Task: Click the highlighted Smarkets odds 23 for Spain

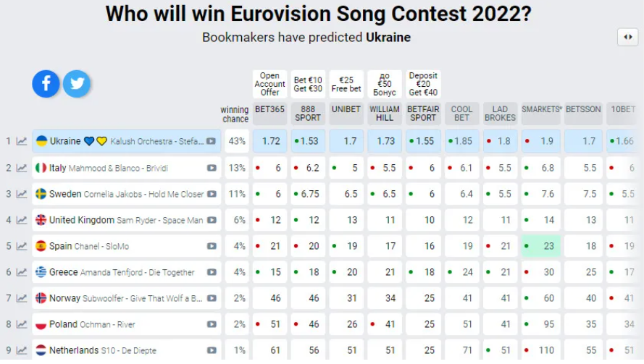Action: tap(540, 246)
